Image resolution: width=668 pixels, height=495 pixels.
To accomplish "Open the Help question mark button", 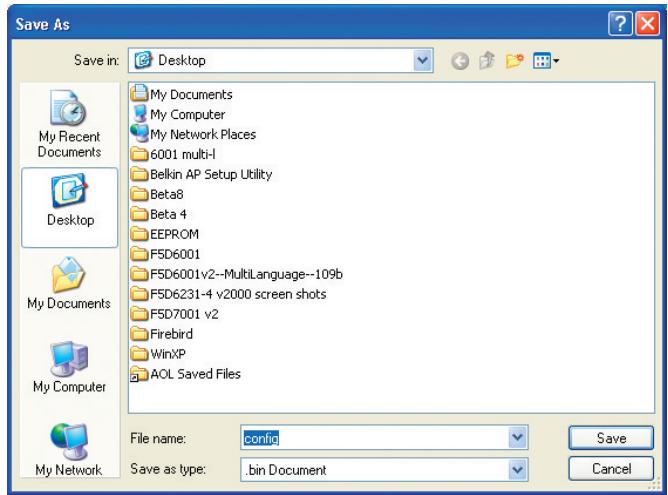I will point(620,23).
